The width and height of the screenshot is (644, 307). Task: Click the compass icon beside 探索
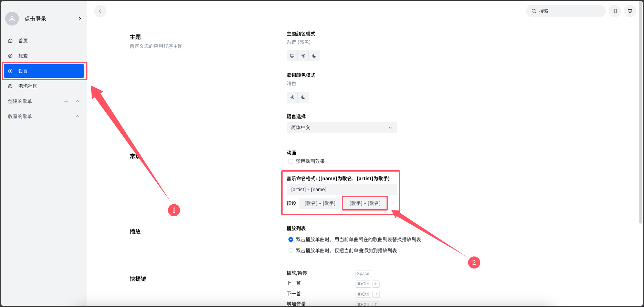coord(10,56)
